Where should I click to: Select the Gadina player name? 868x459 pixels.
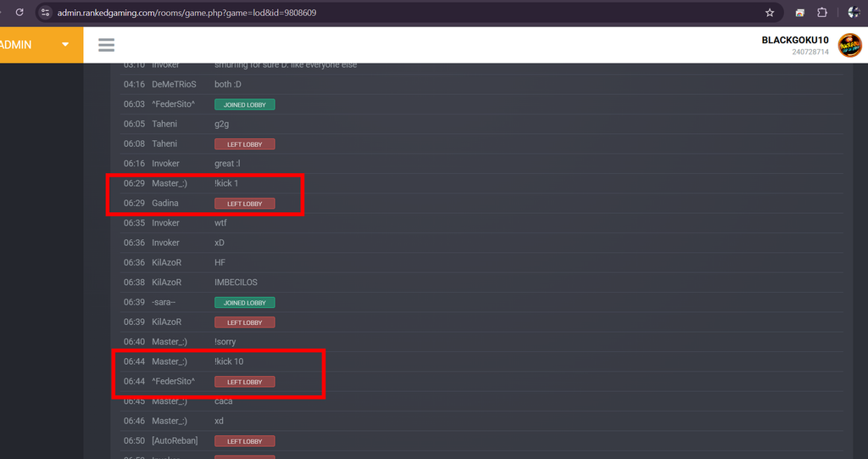click(165, 203)
